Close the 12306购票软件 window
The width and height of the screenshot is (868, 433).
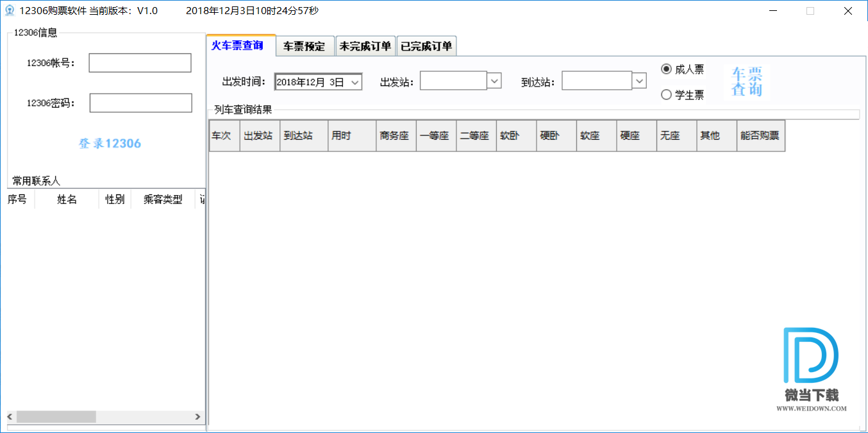click(x=847, y=11)
